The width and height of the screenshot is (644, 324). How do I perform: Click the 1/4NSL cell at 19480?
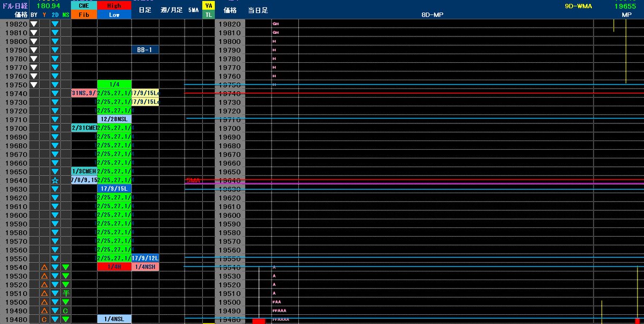tap(114, 320)
